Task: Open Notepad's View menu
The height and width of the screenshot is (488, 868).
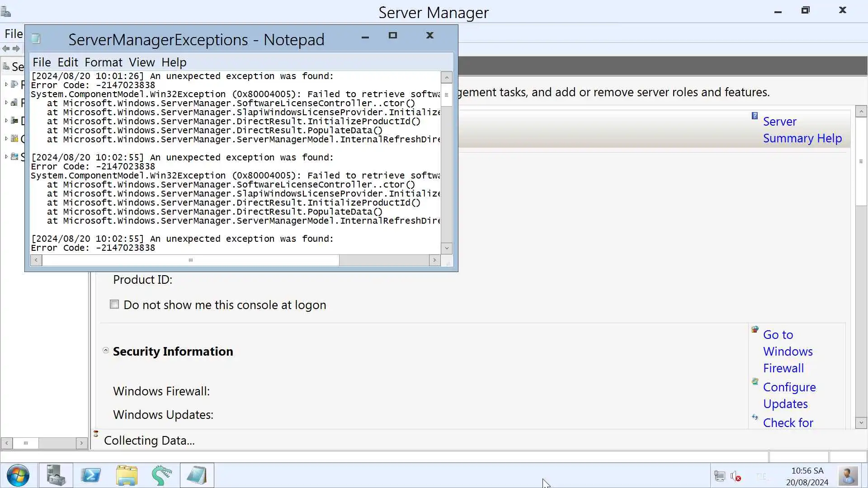Action: tap(142, 62)
